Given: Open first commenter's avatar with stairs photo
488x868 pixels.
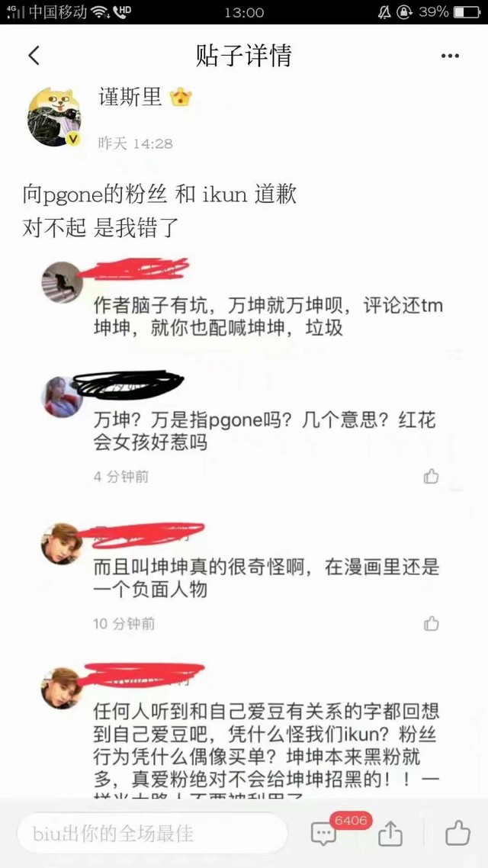Looking at the screenshot, I should (x=62, y=282).
